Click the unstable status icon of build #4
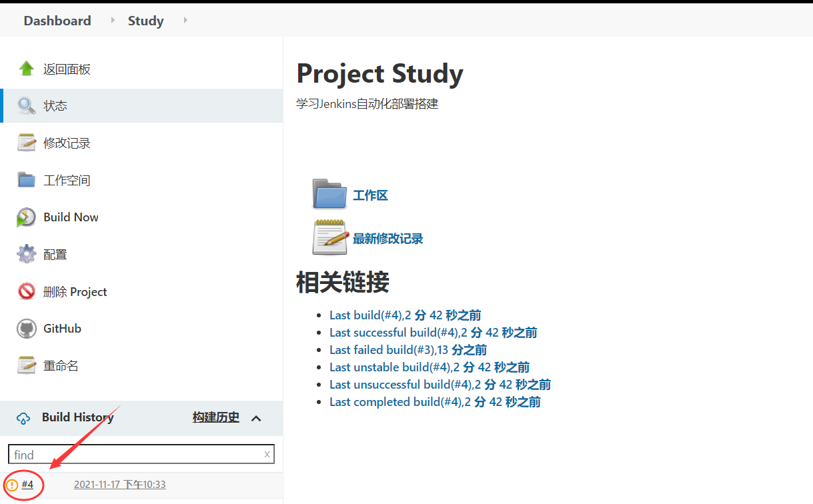Viewport: 813px width, 504px height. 12,485
